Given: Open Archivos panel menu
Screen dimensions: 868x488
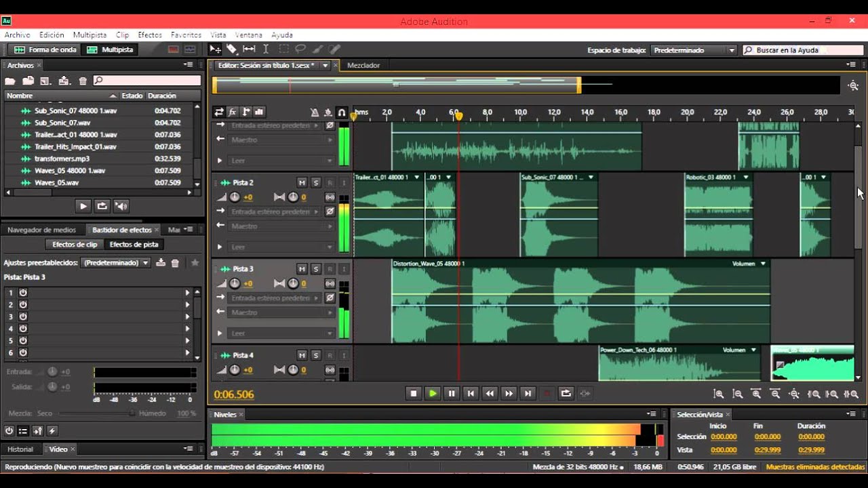Looking at the screenshot, I should (x=189, y=65).
